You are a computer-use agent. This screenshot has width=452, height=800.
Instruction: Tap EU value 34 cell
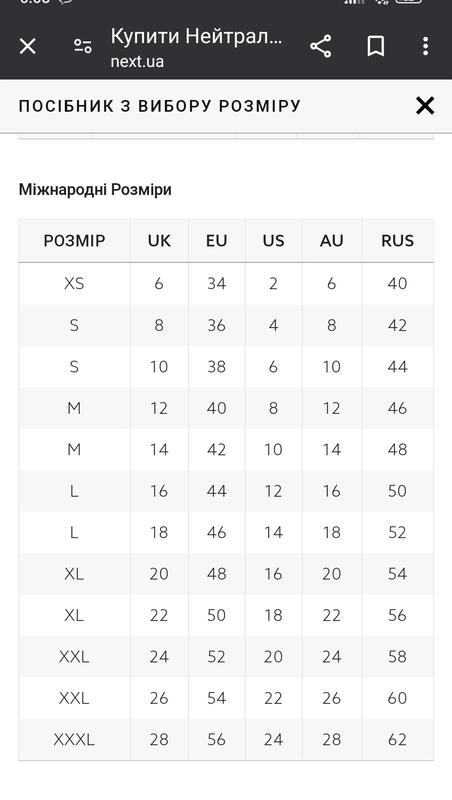click(x=216, y=283)
